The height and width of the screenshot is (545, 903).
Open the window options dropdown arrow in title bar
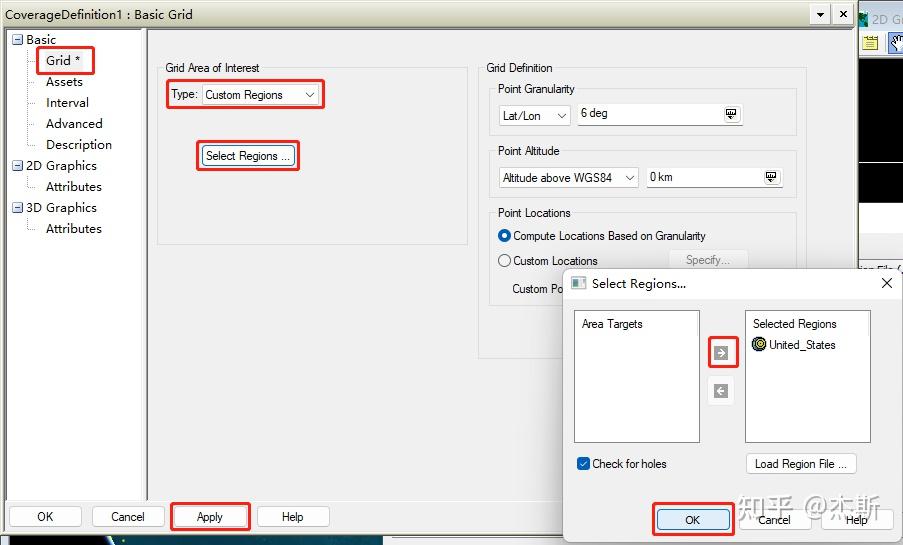point(820,14)
